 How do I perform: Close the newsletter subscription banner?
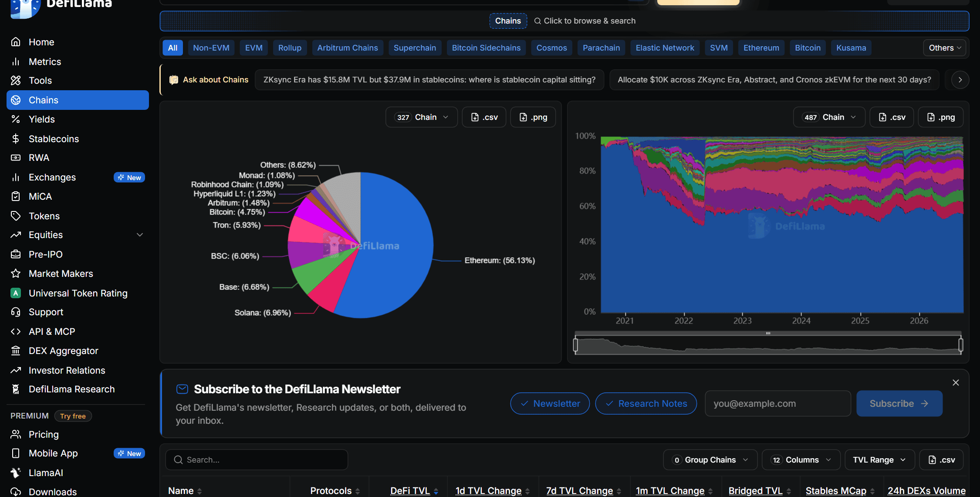click(x=956, y=382)
